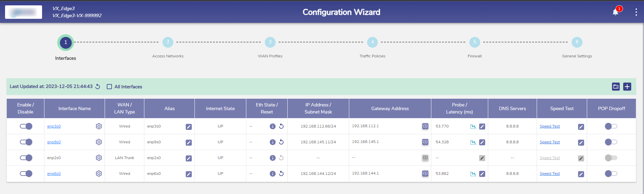Open folder icon beside add button
The height and width of the screenshot is (194, 644).
click(x=616, y=87)
